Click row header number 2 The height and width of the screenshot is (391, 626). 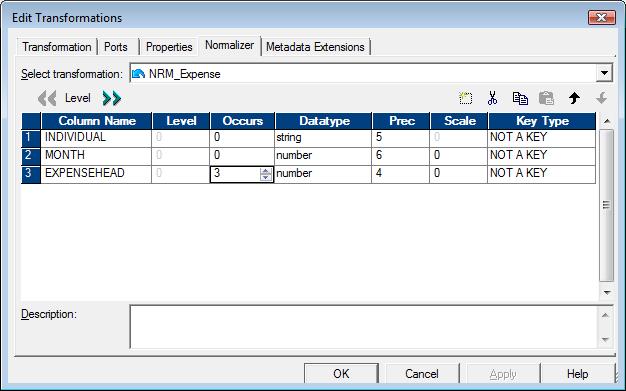(31, 155)
